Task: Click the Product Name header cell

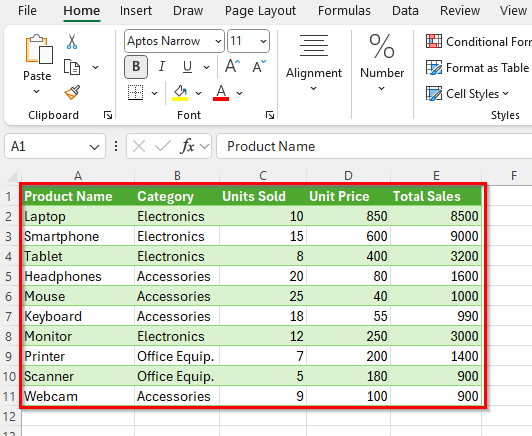Action: (78, 196)
